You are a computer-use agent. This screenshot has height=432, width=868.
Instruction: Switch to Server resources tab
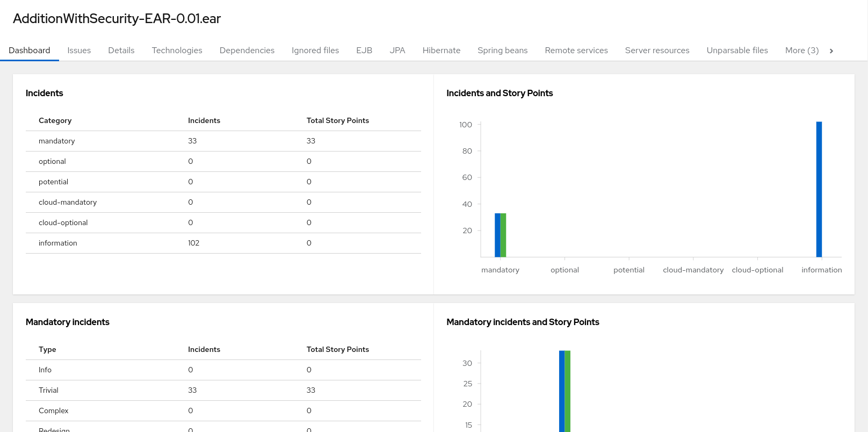tap(657, 51)
